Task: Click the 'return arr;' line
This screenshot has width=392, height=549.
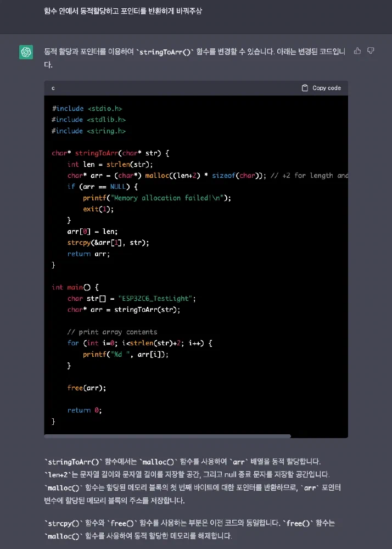Action: tap(88, 254)
